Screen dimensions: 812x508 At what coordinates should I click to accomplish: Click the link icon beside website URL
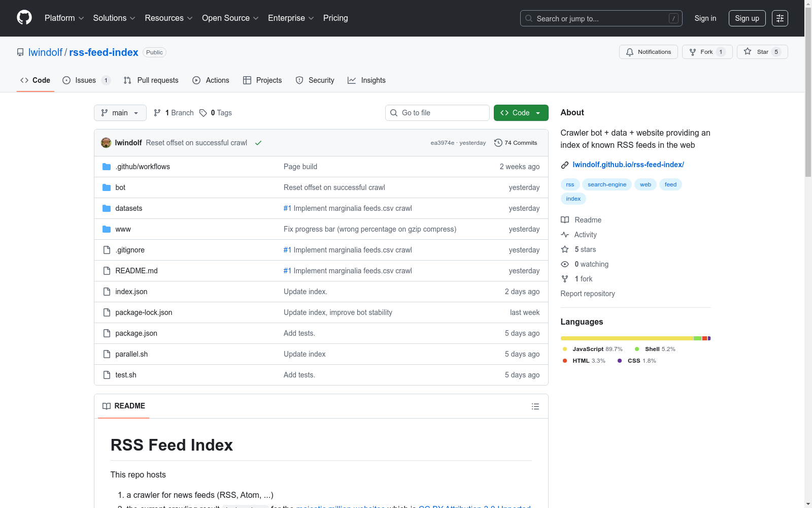[x=565, y=165]
